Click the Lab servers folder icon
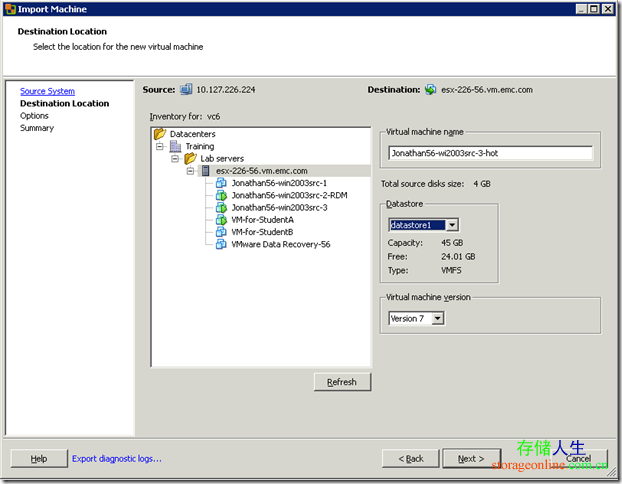This screenshot has width=622, height=484. [x=191, y=158]
